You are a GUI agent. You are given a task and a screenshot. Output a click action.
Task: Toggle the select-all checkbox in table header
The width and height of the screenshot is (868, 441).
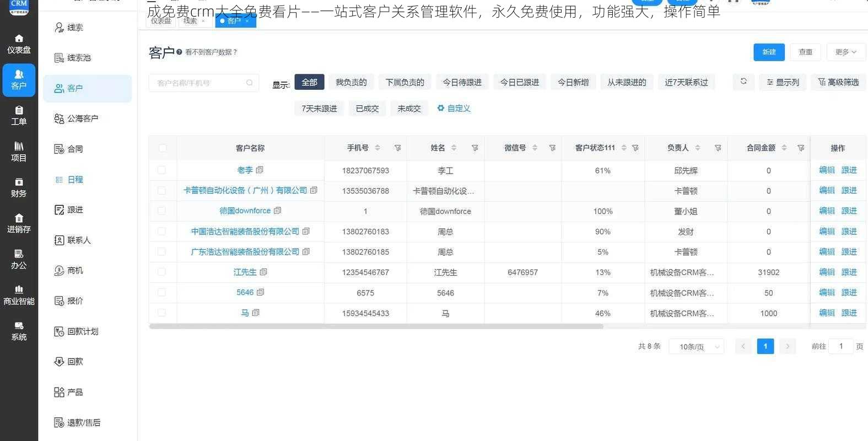pos(162,148)
